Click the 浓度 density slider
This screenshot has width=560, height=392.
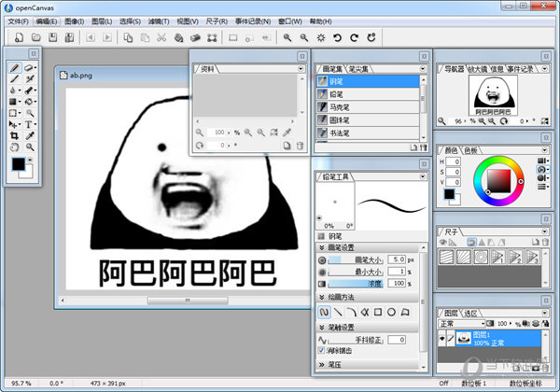tap(356, 284)
